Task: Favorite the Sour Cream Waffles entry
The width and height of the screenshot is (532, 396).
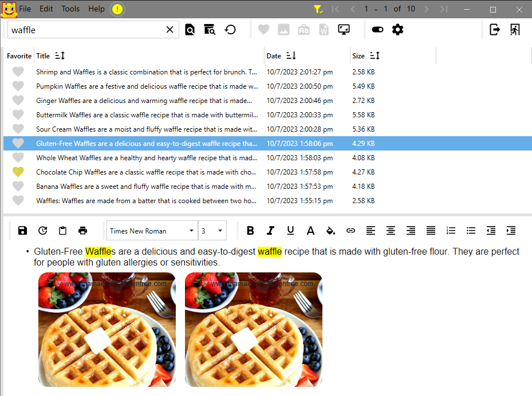Action: tap(18, 129)
